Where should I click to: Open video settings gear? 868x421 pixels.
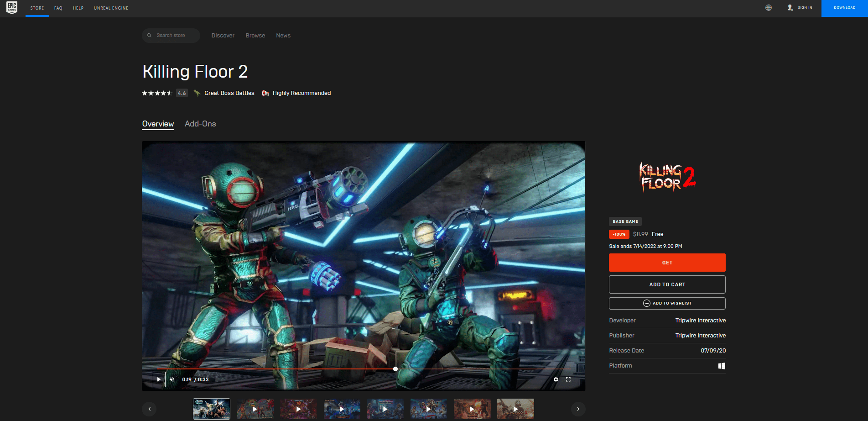point(556,379)
